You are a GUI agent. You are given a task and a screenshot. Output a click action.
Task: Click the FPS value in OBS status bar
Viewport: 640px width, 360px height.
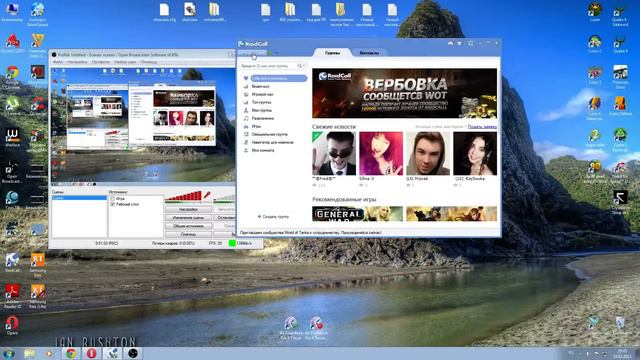215,243
